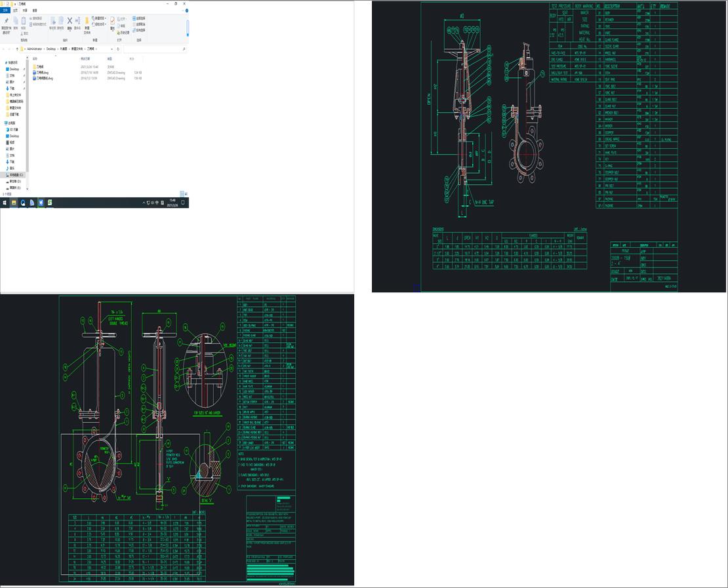The width and height of the screenshot is (728, 588).
Task: Click the Up arrow navigation icon
Action: tap(16, 49)
